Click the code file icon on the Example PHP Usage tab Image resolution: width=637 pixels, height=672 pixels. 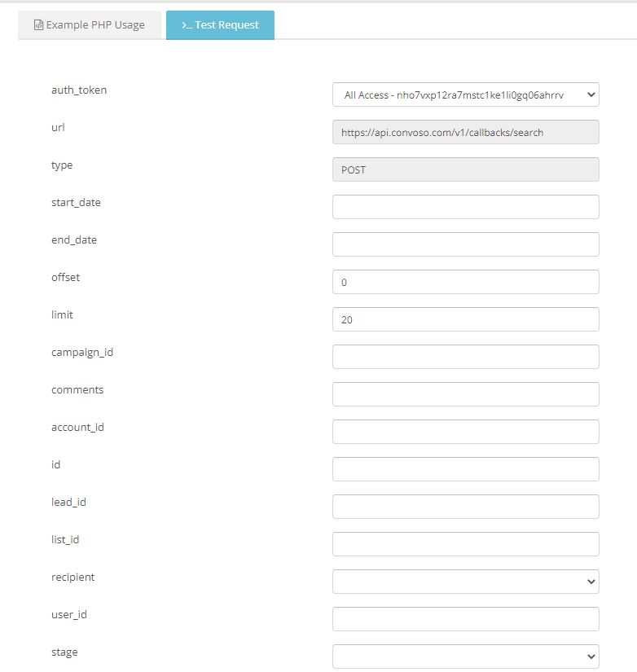pos(38,25)
